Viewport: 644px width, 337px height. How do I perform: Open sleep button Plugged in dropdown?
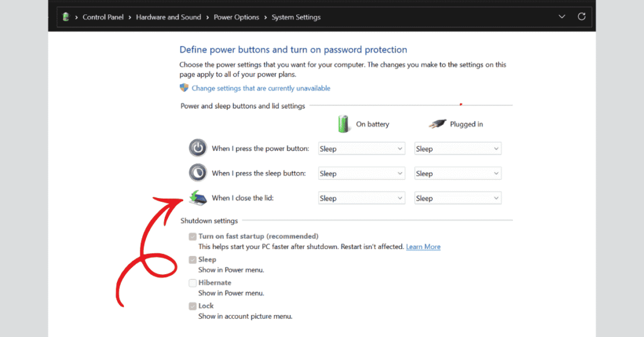(x=458, y=174)
